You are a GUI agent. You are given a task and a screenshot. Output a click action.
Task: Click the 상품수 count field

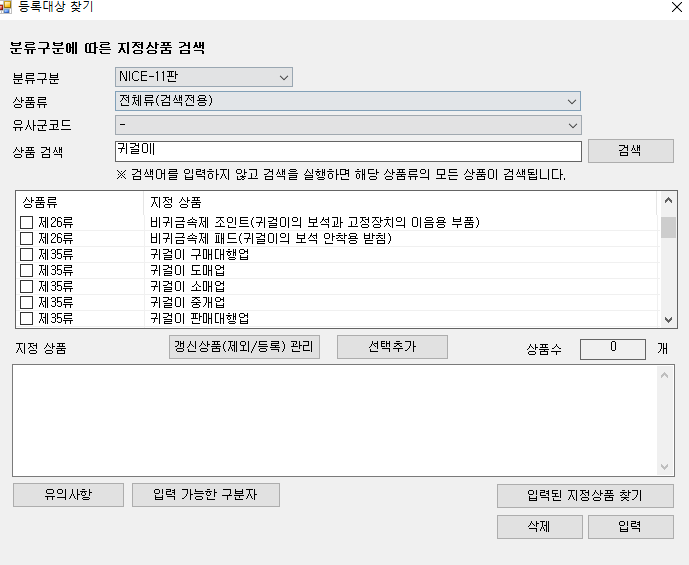[x=613, y=349]
